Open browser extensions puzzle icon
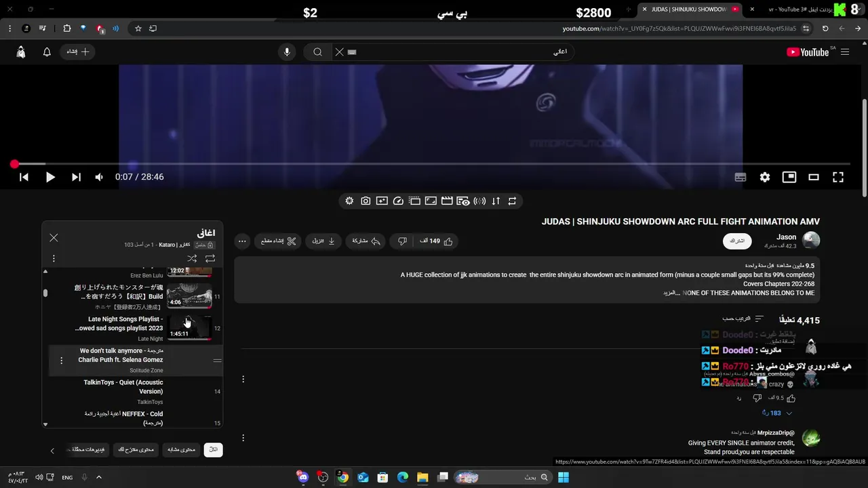The image size is (868, 488). tap(66, 28)
